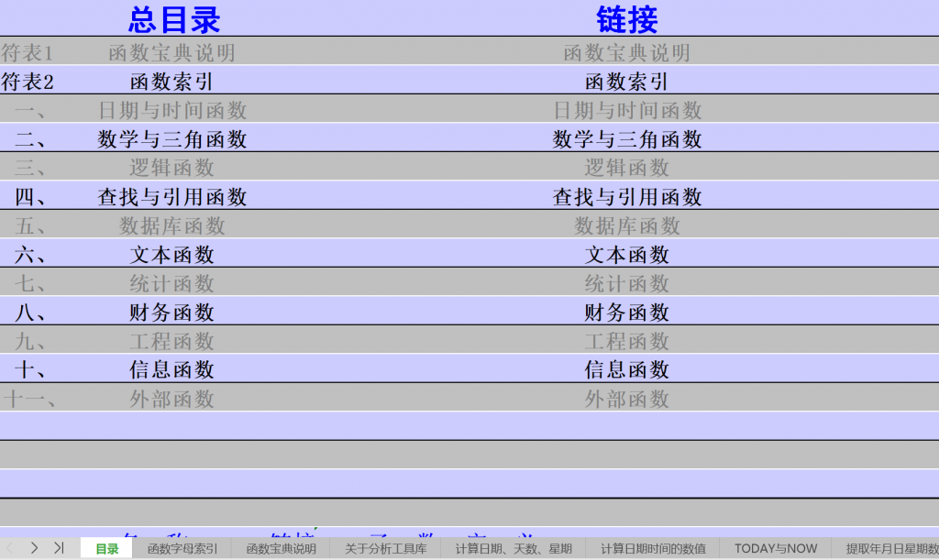Click the 函数宝典说明 link in 链接 column

[626, 52]
